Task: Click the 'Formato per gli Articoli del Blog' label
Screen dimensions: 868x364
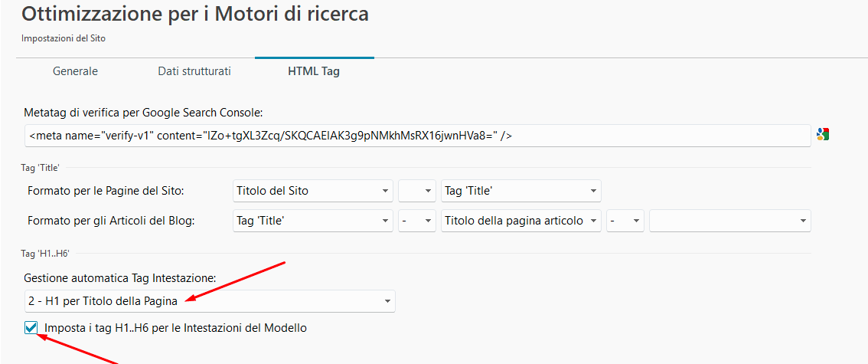Action: [x=112, y=221]
